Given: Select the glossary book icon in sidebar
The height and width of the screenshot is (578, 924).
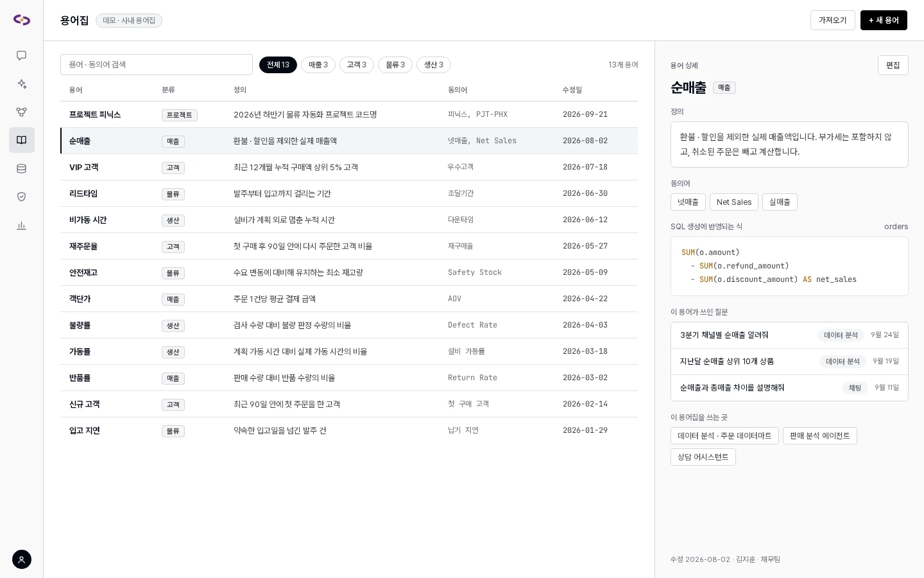Looking at the screenshot, I should pyautogui.click(x=22, y=140).
